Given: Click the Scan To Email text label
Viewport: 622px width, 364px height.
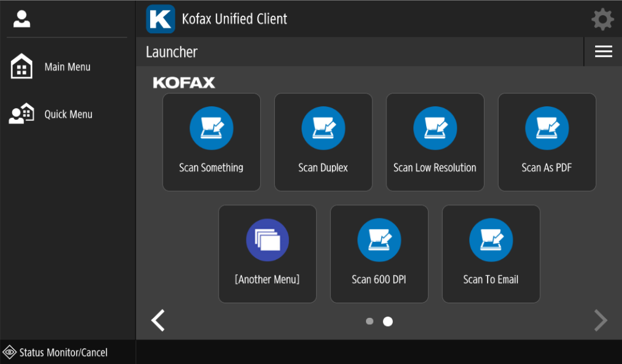Looking at the screenshot, I should (x=491, y=280).
